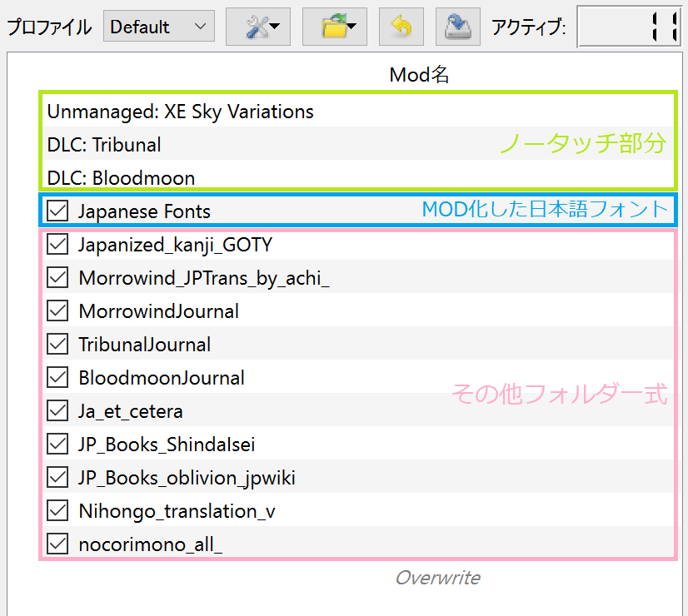This screenshot has width=688, height=616.
Task: Toggle the Morrowind_JPTrans_by_achi_ checkbox
Action: coord(57,278)
